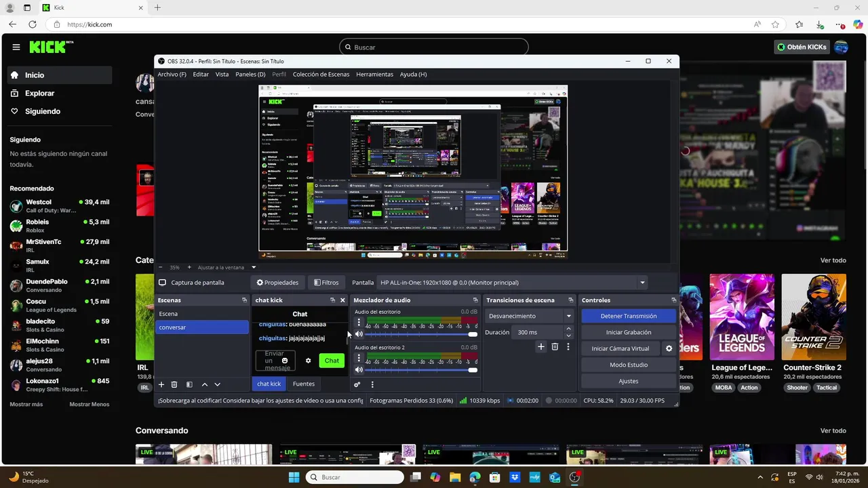Undock the Transiciones de escena panel
The image size is (868, 488).
point(570,300)
